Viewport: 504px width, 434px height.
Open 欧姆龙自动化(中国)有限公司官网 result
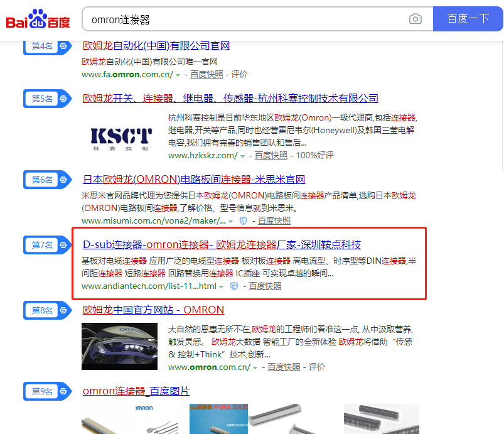pyautogui.click(x=156, y=46)
